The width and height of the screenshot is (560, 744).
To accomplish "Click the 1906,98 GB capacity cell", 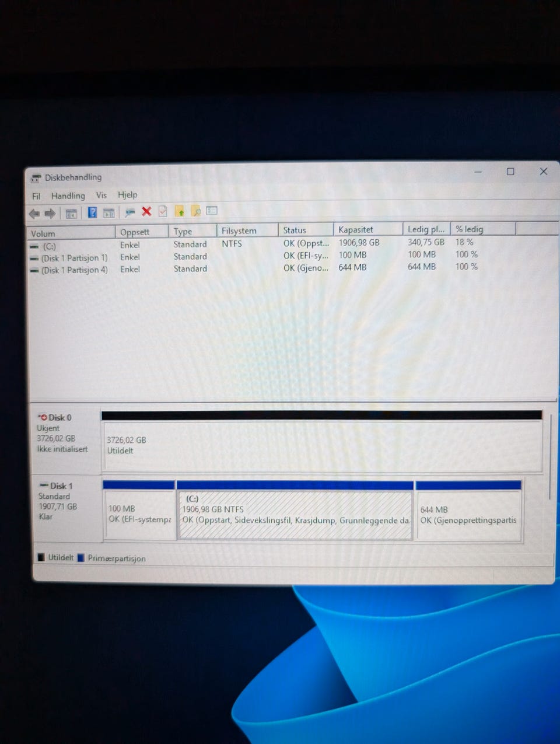I will coord(359,242).
